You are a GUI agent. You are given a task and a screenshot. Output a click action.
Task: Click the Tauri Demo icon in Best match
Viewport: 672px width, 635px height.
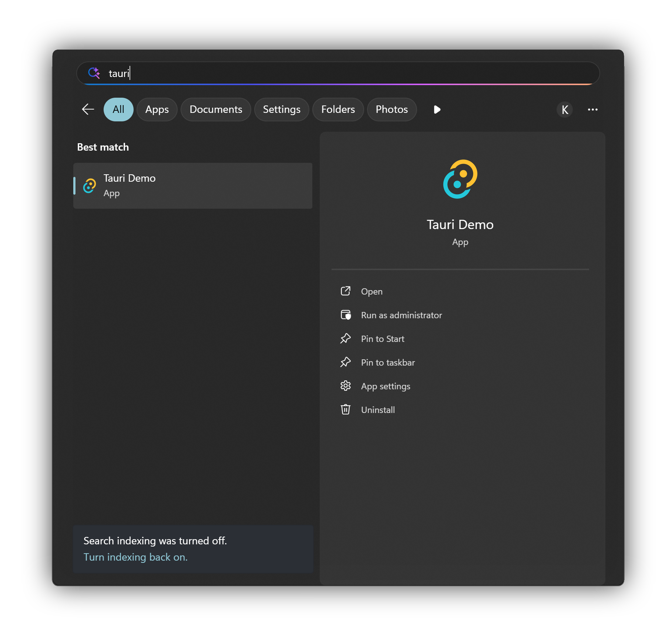pyautogui.click(x=90, y=186)
